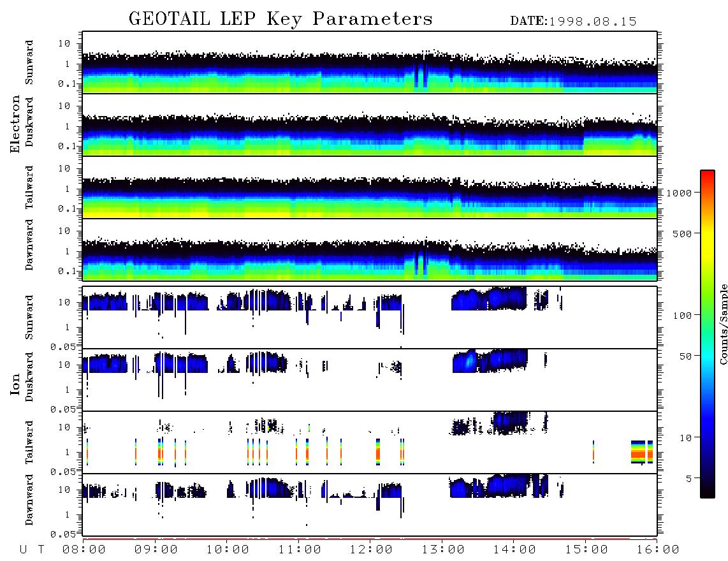The width and height of the screenshot is (728, 561).
Task: Click the 500 colorbar tick value
Action: pos(682,234)
